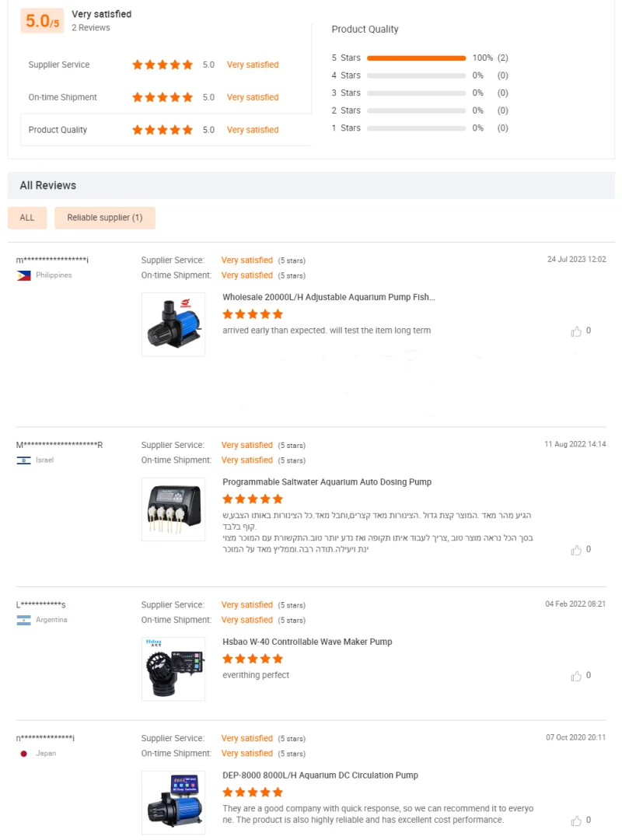
Task: Click the 5 Stars rating bar
Action: [x=416, y=58]
